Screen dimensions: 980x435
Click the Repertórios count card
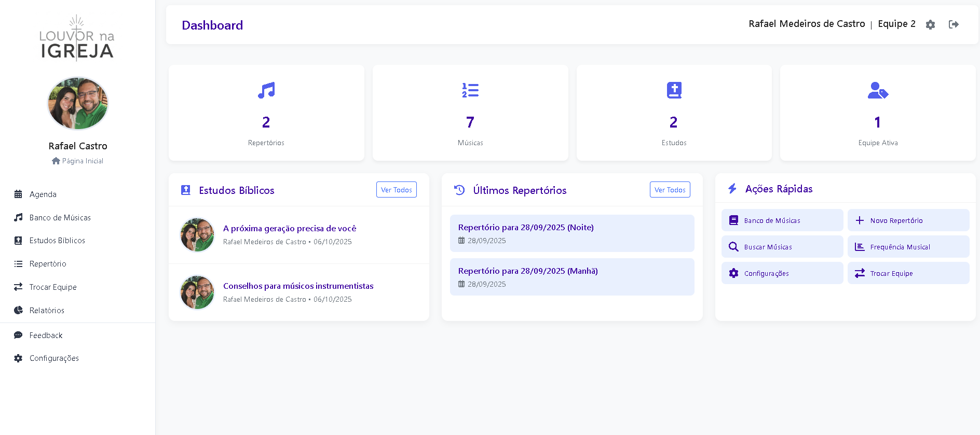point(266,113)
